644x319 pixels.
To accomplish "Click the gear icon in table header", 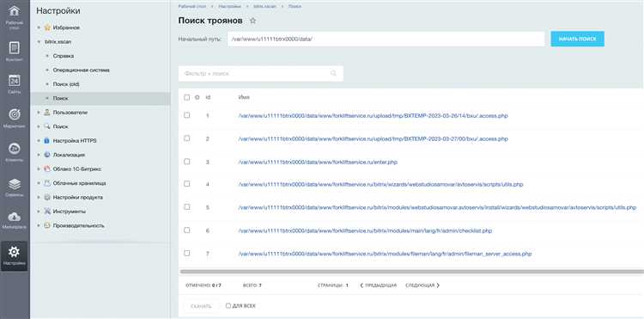I will click(x=197, y=97).
